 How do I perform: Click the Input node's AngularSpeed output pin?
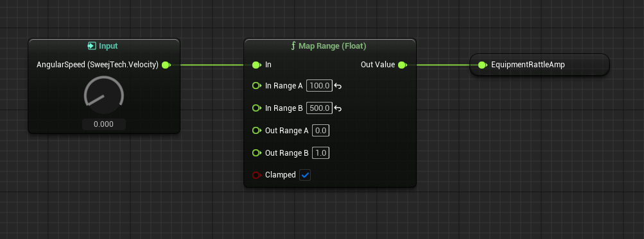pyautogui.click(x=166, y=65)
